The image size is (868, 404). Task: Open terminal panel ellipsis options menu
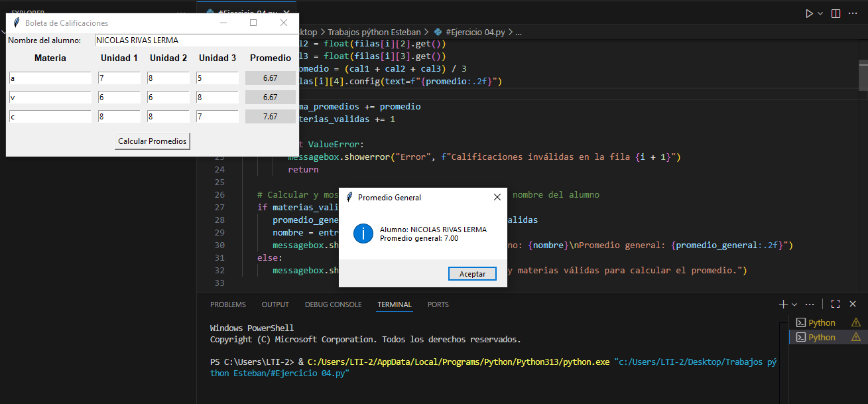point(810,304)
